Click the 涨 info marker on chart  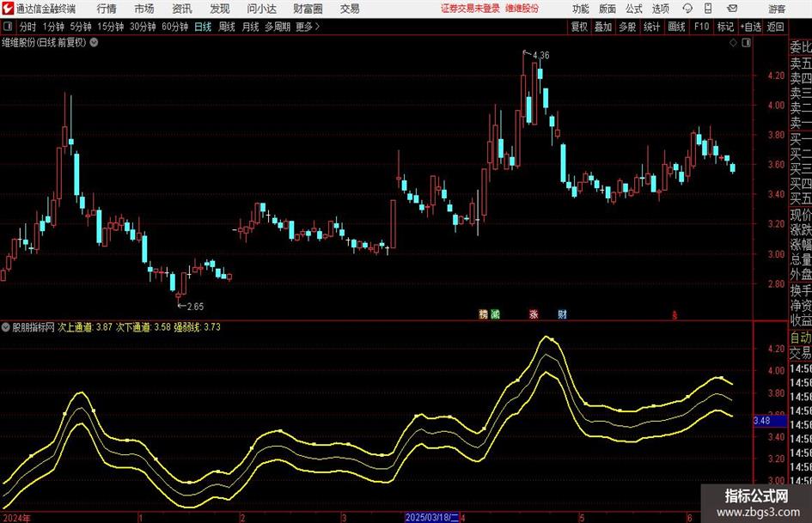(x=534, y=313)
